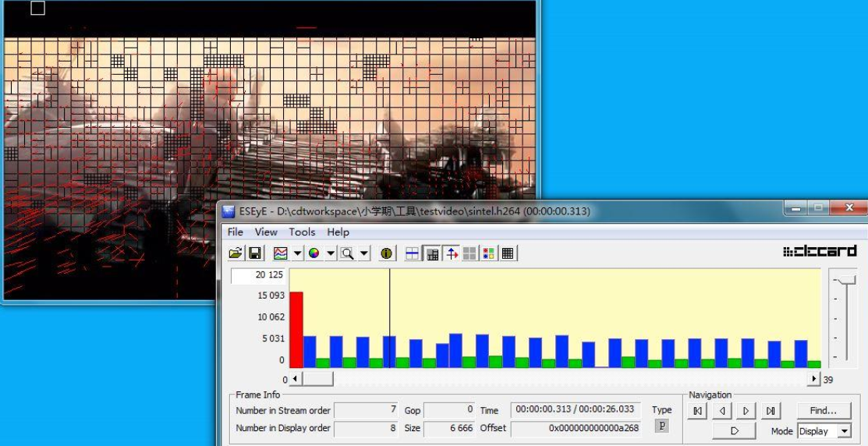Step to the next frame
Screen dimensions: 868x446
point(746,411)
